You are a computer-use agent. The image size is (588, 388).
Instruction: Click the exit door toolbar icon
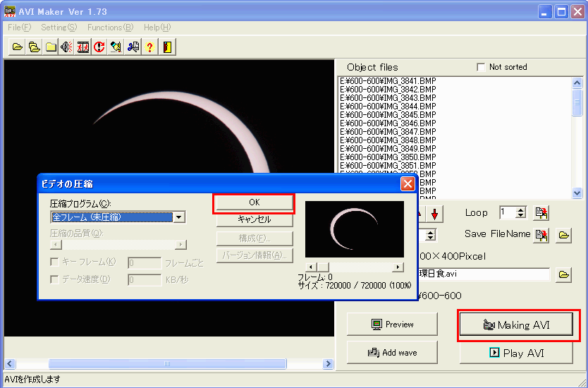coord(166,47)
